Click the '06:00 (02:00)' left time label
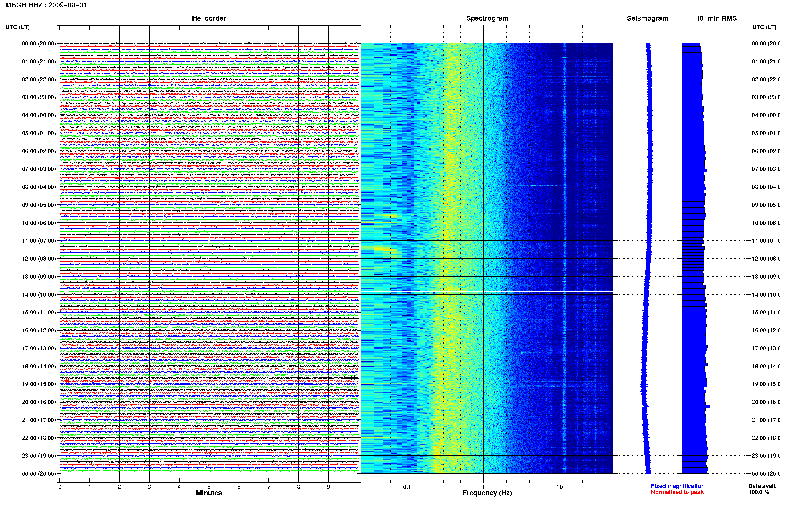812x508 pixels. click(39, 151)
